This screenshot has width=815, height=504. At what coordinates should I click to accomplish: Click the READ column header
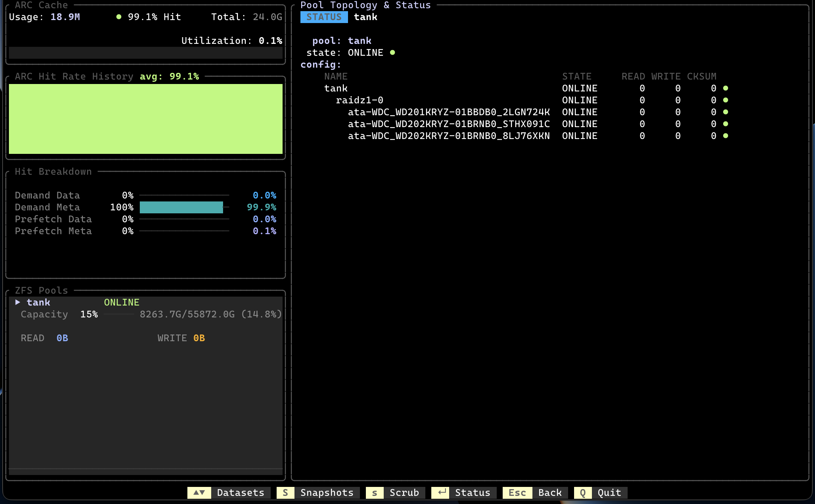point(633,76)
